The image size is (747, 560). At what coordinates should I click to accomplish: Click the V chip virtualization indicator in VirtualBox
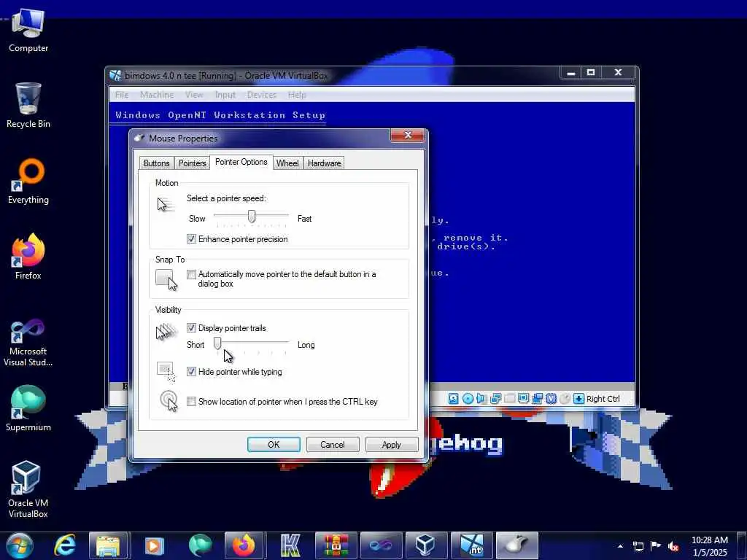551,399
